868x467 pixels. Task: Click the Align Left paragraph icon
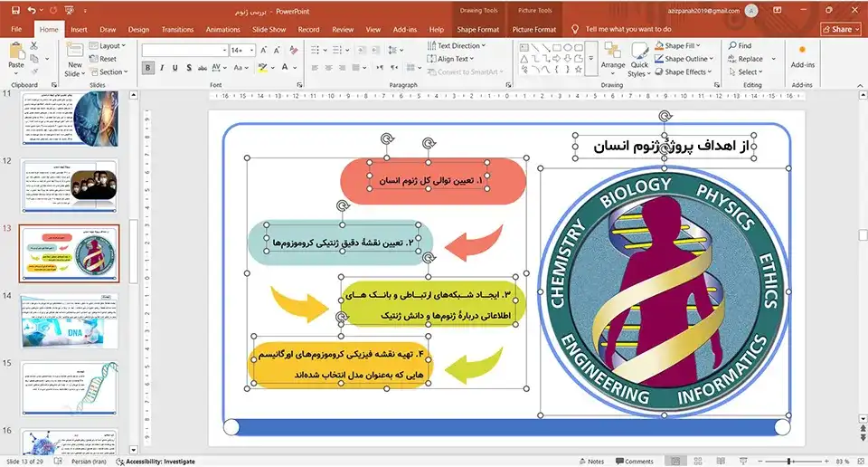(x=315, y=68)
